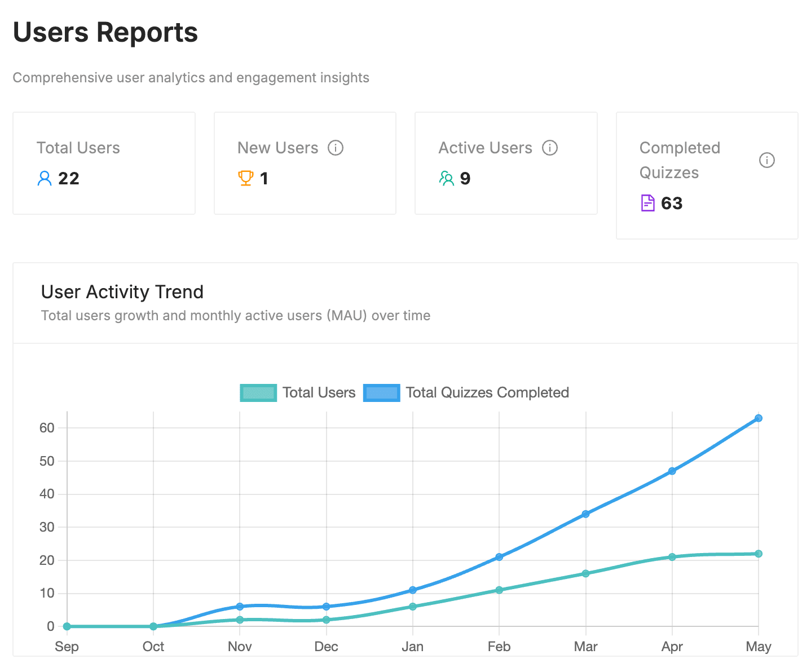Click the purple document icon beside Completed Quizzes
The image size is (811, 672).
click(647, 202)
